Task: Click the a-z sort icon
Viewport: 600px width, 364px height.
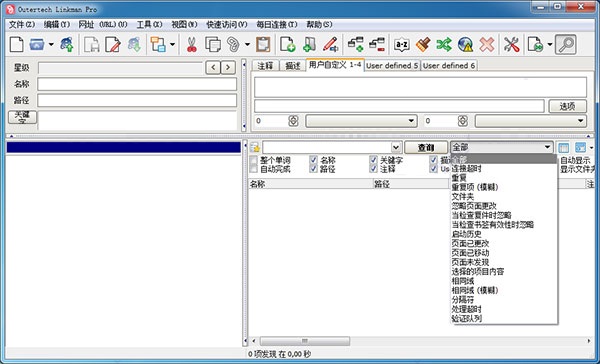Action: point(402,45)
